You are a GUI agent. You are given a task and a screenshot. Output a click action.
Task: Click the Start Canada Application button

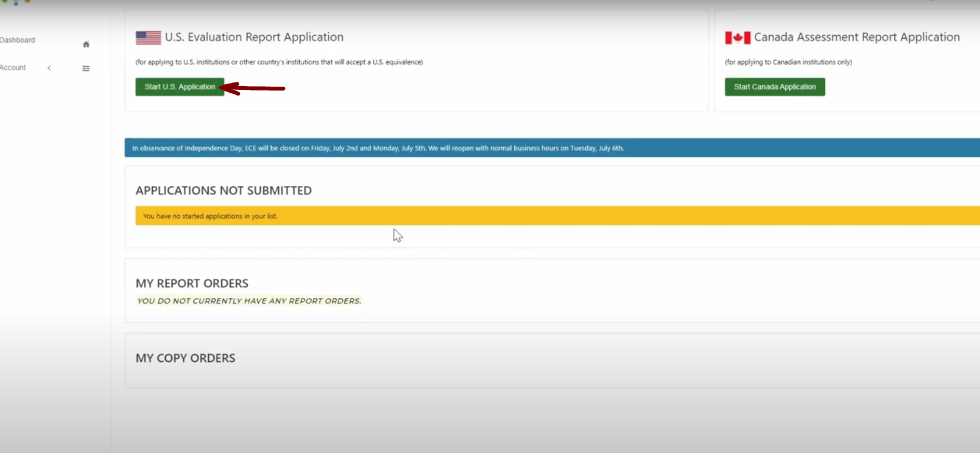[775, 87]
